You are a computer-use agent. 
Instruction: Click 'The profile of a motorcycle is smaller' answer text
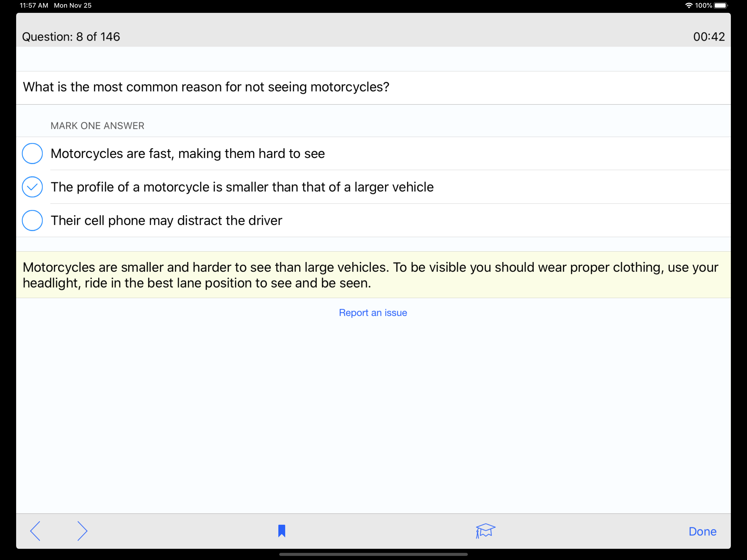pos(242,187)
